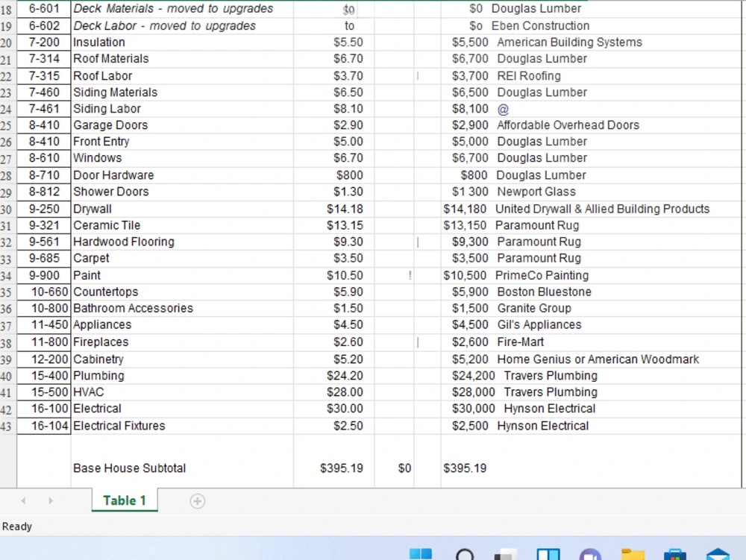Select the PrimeCo Painting vendor cell
Viewport: 746px width, 560px height.
point(542,276)
